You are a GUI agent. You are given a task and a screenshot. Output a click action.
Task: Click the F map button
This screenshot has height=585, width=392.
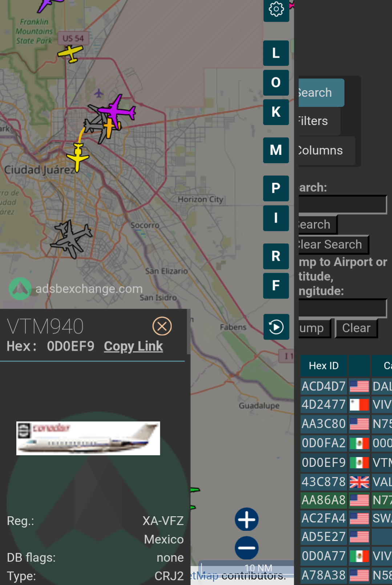pos(276,286)
